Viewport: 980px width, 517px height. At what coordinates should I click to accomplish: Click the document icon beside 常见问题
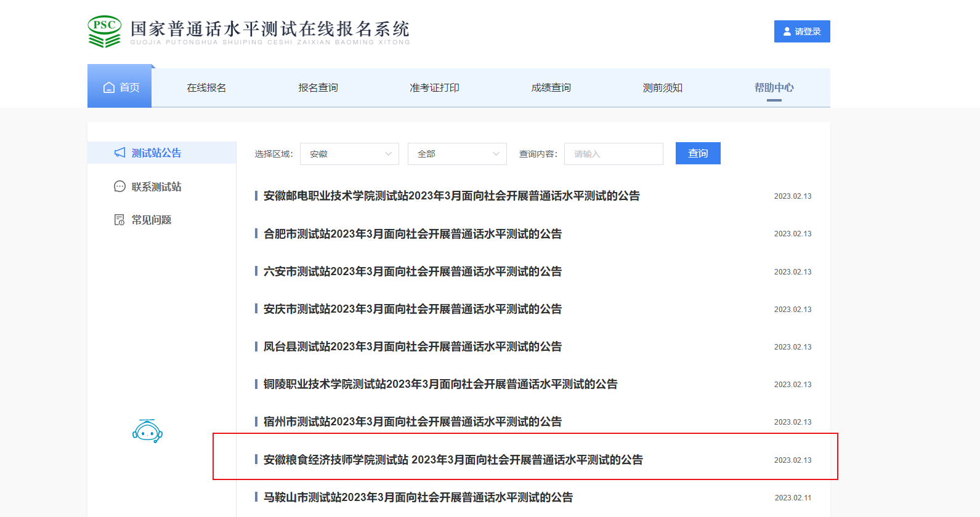coord(119,220)
